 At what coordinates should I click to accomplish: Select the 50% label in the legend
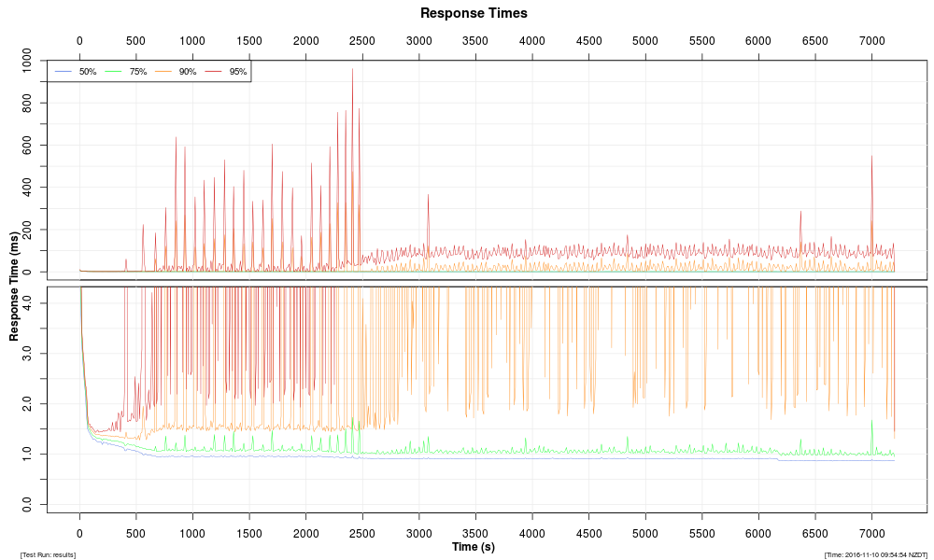coord(88,72)
